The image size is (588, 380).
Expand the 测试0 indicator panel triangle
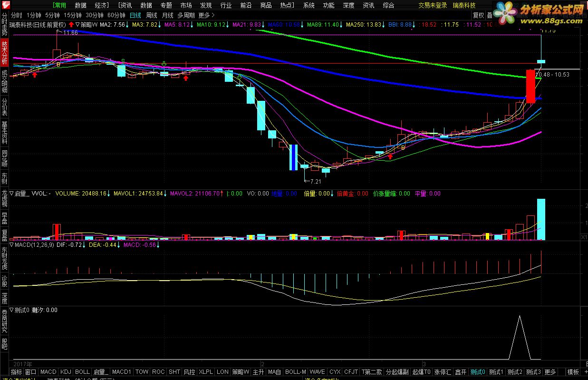click(12, 310)
